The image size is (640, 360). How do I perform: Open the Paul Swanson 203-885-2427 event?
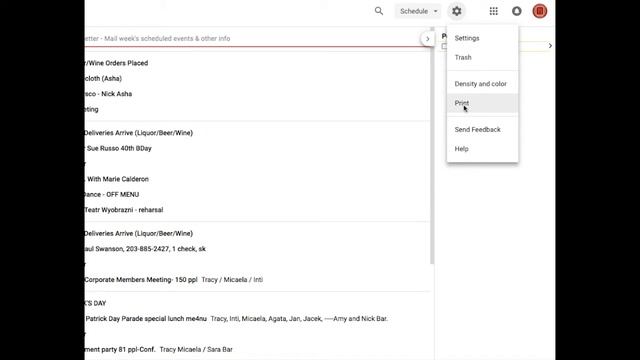[x=145, y=249]
